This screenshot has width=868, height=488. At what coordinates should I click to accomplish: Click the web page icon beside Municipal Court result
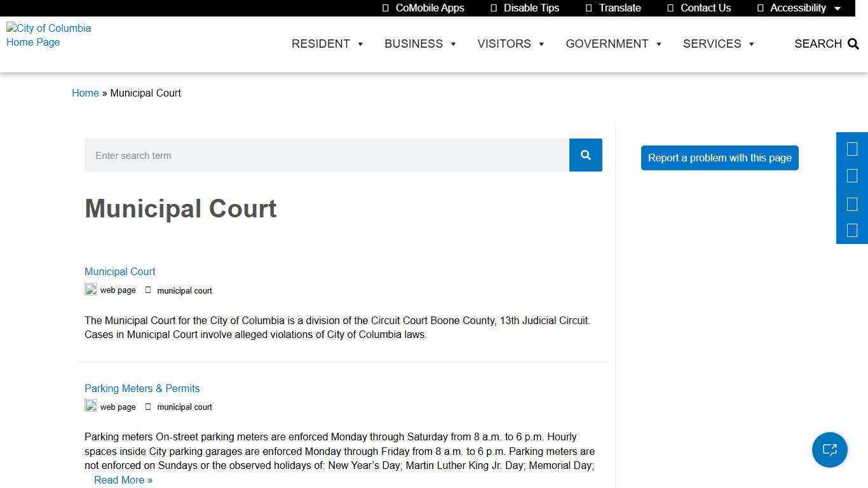91,289
